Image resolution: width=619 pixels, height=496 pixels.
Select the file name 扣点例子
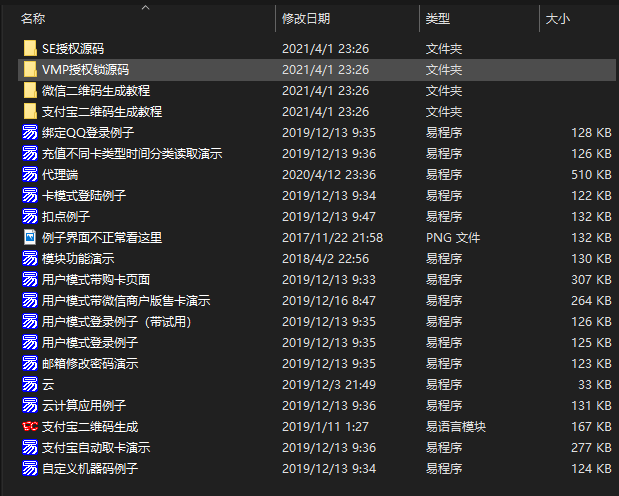(66, 216)
